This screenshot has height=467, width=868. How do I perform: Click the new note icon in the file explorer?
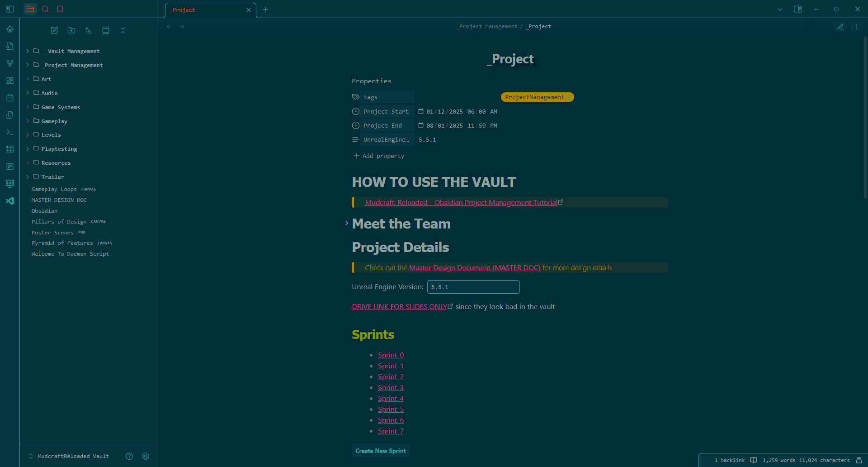[54, 30]
